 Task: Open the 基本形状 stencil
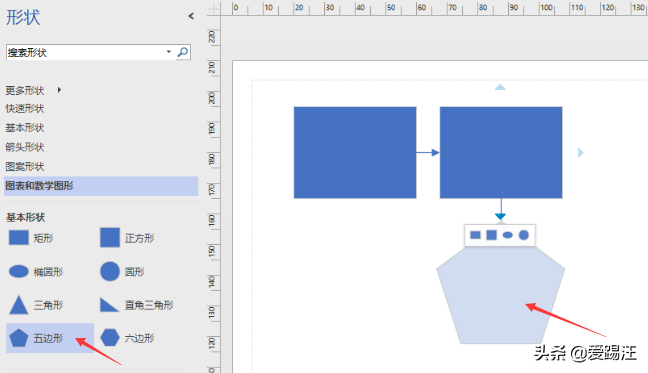(24, 128)
